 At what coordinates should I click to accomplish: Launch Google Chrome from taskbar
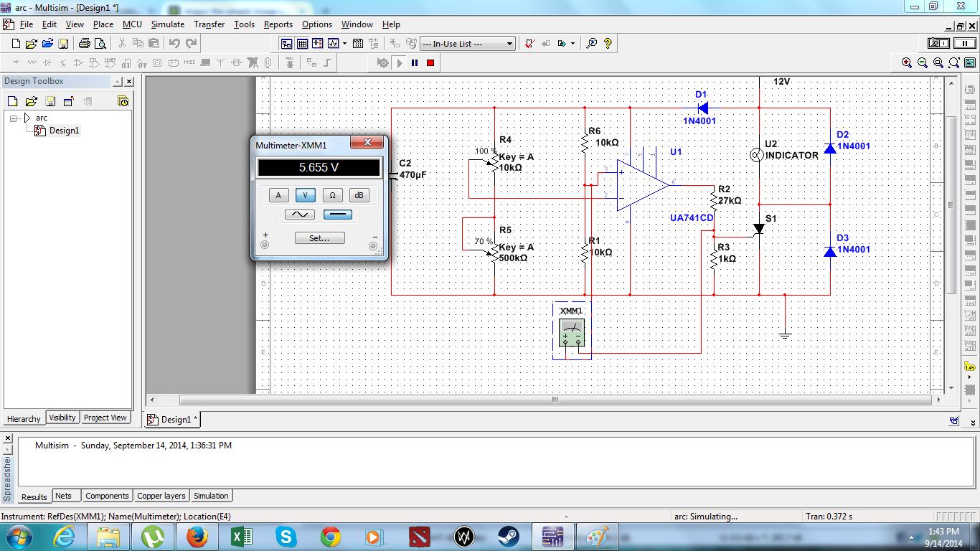pyautogui.click(x=331, y=536)
